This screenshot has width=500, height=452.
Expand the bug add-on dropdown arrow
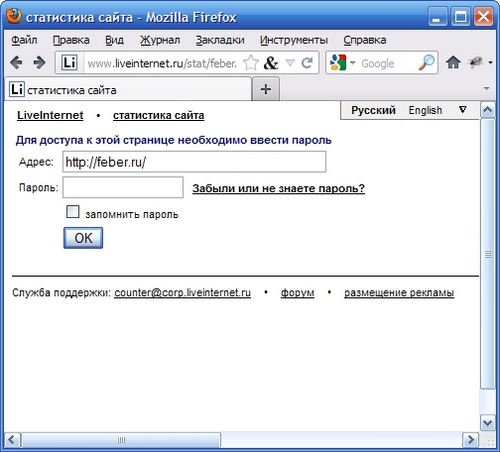490,62
